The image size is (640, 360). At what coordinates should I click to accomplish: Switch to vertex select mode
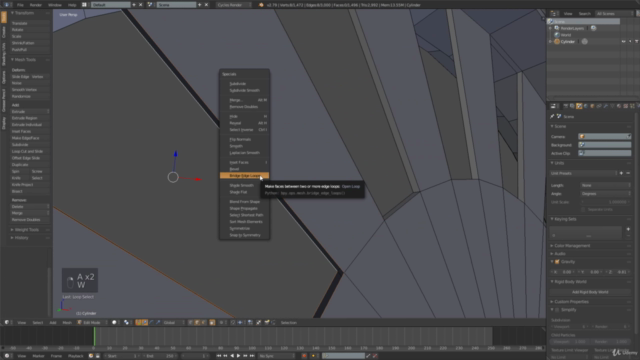pos(191,322)
